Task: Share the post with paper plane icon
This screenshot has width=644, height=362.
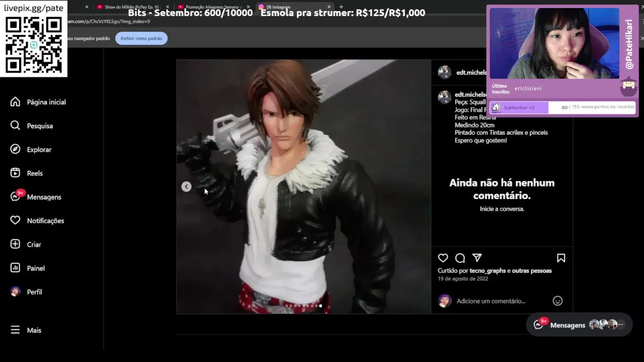Action: 477,258
